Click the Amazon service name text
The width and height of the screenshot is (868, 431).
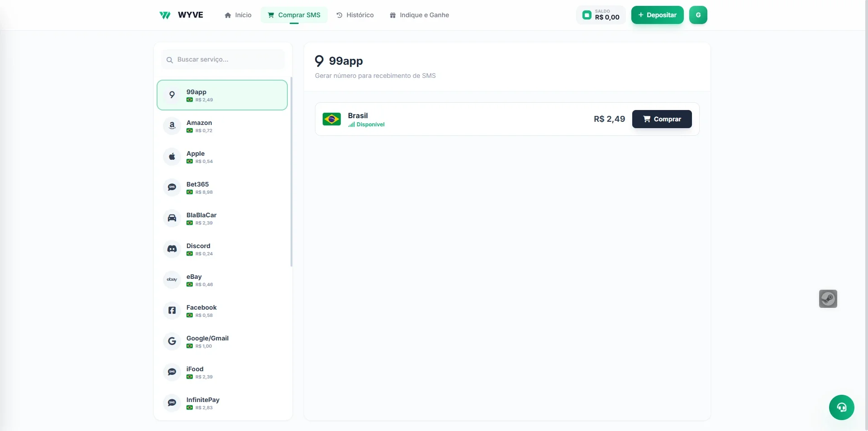click(x=199, y=123)
